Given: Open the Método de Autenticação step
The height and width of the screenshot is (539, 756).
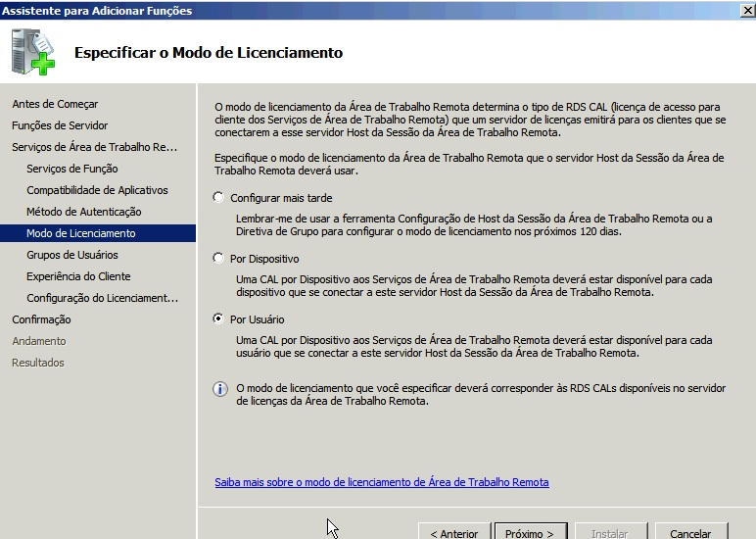Looking at the screenshot, I should [84, 212].
